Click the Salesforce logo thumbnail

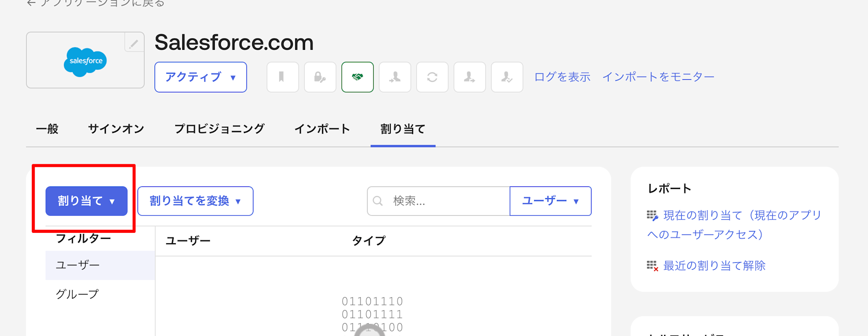click(x=85, y=60)
